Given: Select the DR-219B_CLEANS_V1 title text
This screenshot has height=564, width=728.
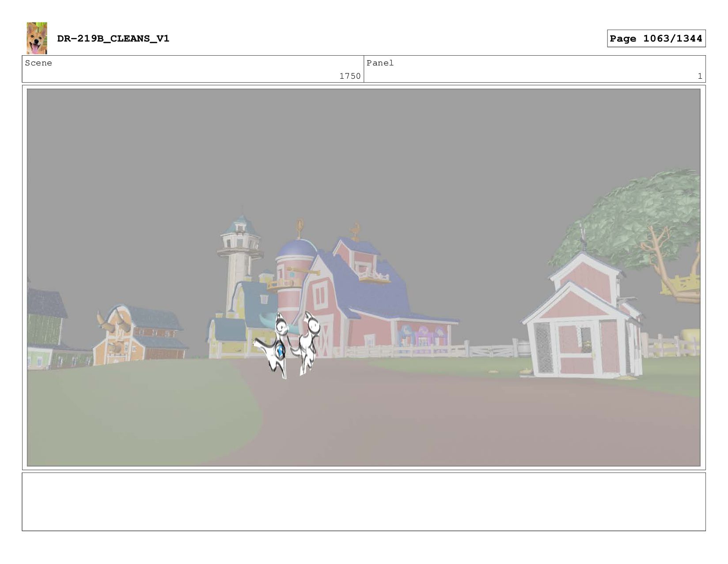Looking at the screenshot, I should [x=113, y=38].
